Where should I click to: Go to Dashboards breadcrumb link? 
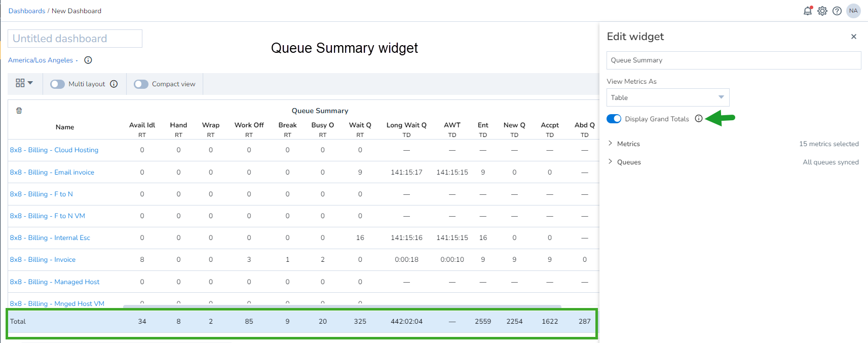pyautogui.click(x=27, y=11)
